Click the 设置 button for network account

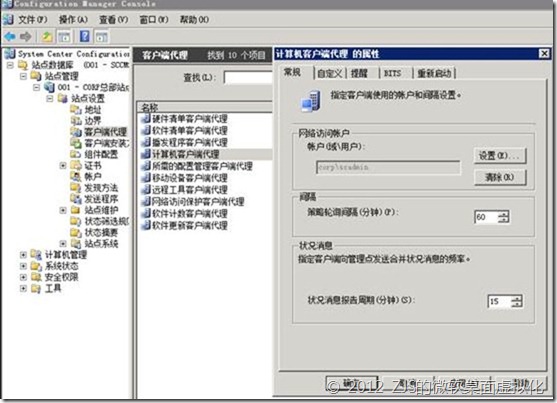500,156
